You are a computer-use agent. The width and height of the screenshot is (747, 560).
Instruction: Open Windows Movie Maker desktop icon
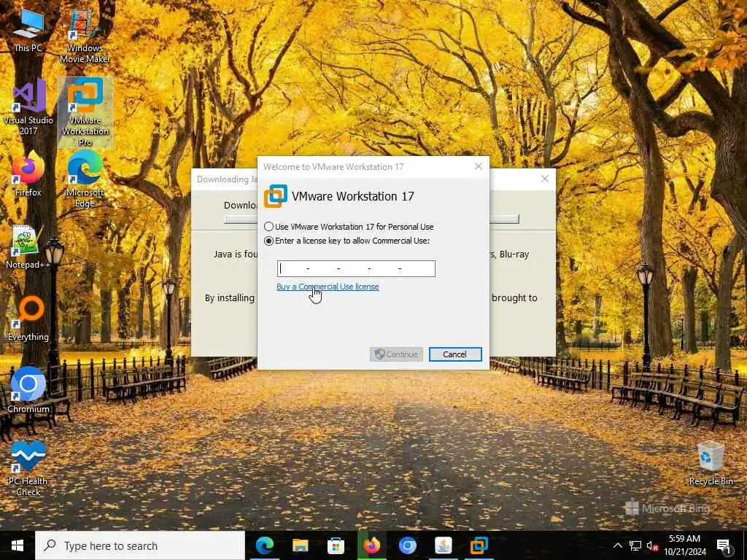[85, 37]
